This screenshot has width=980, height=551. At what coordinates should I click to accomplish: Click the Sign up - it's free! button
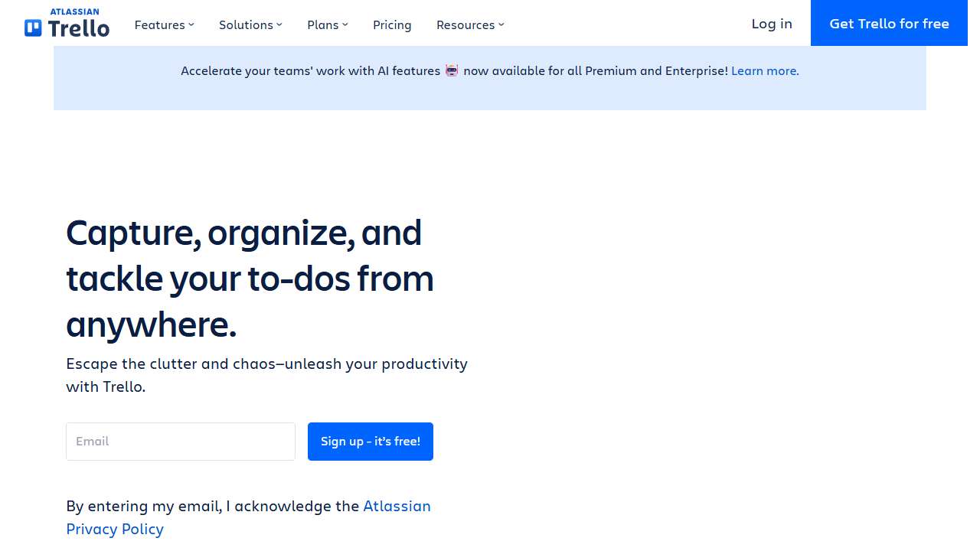[371, 442]
